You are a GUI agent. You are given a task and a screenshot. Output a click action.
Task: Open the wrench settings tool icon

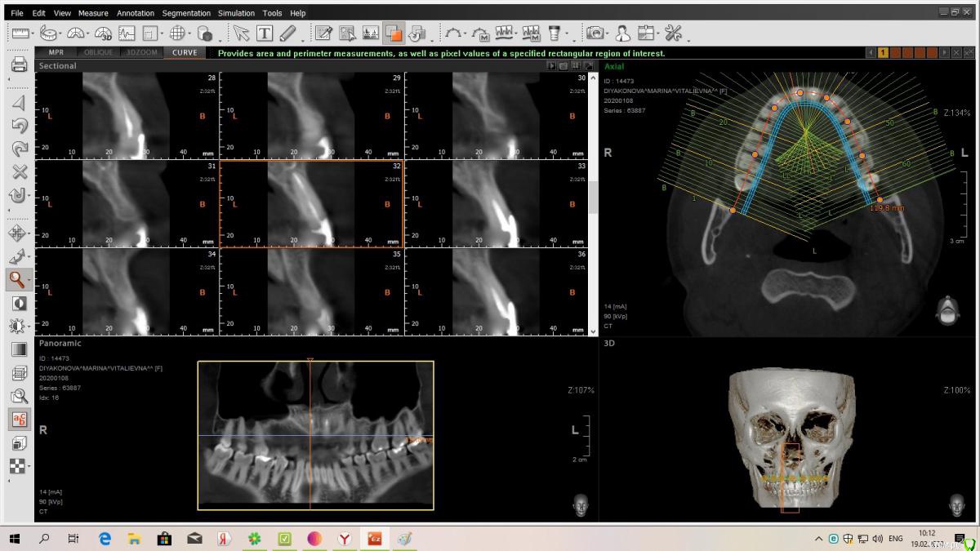673,33
